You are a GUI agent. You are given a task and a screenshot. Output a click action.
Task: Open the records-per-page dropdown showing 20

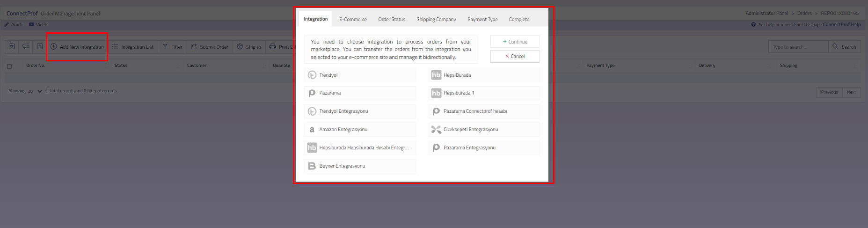click(x=35, y=91)
